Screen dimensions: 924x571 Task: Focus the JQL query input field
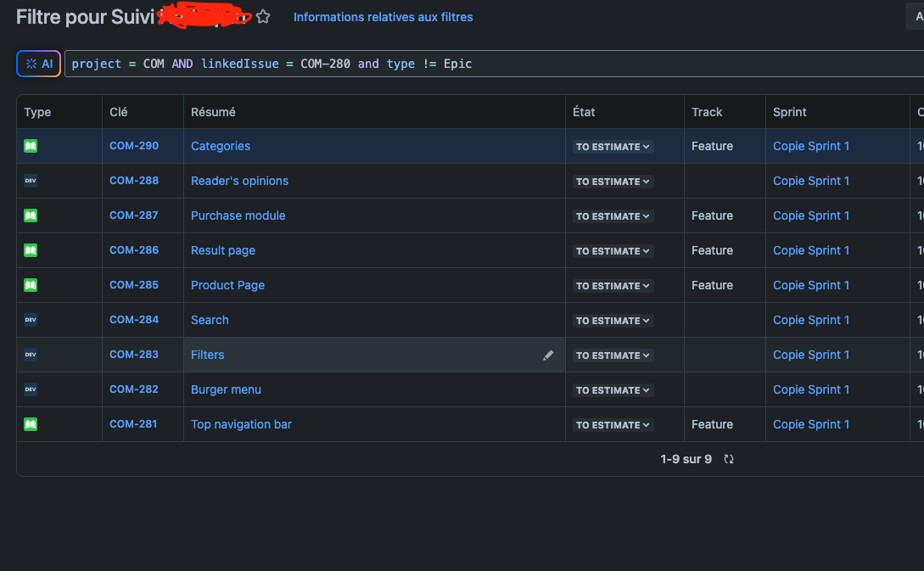pyautogui.click(x=494, y=64)
